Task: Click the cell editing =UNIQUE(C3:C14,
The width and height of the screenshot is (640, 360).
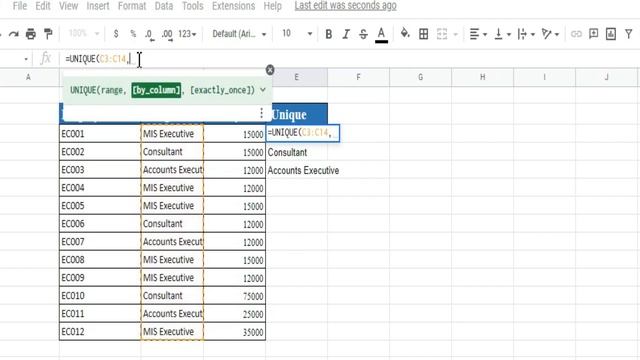Action: click(x=303, y=133)
